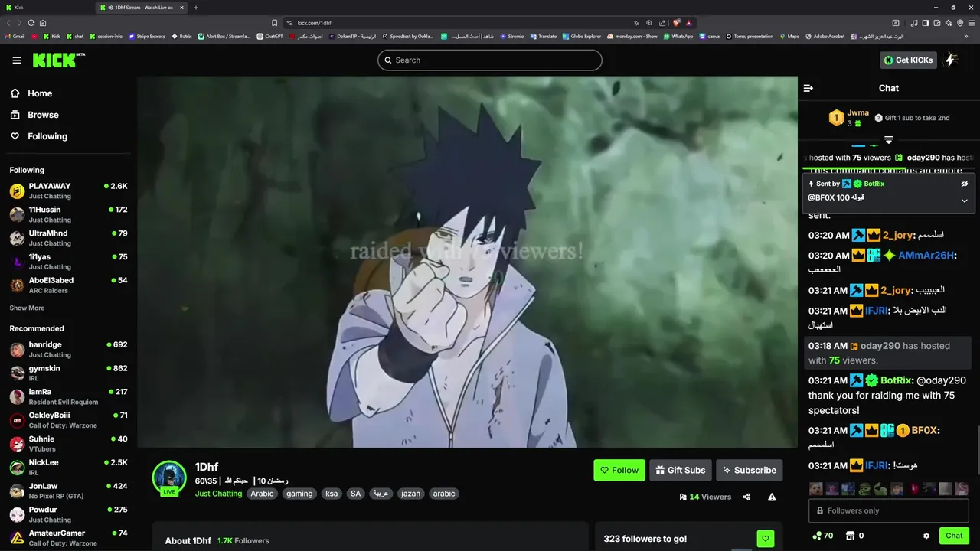This screenshot has height=551, width=980.
Task: Click the Search field
Action: (x=490, y=60)
